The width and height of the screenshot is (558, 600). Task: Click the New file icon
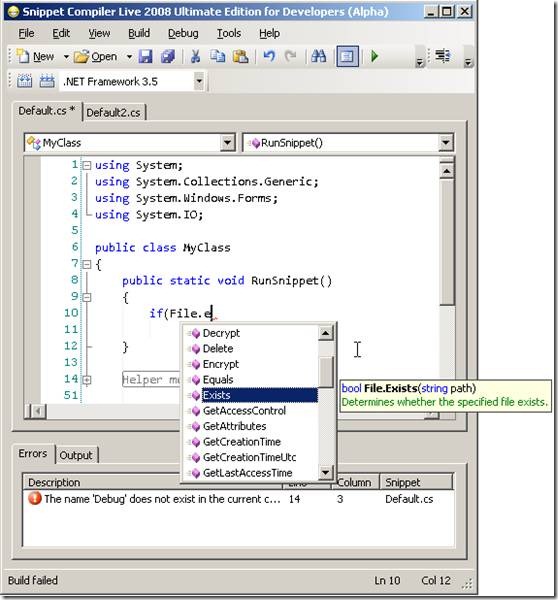pyautogui.click(x=23, y=56)
